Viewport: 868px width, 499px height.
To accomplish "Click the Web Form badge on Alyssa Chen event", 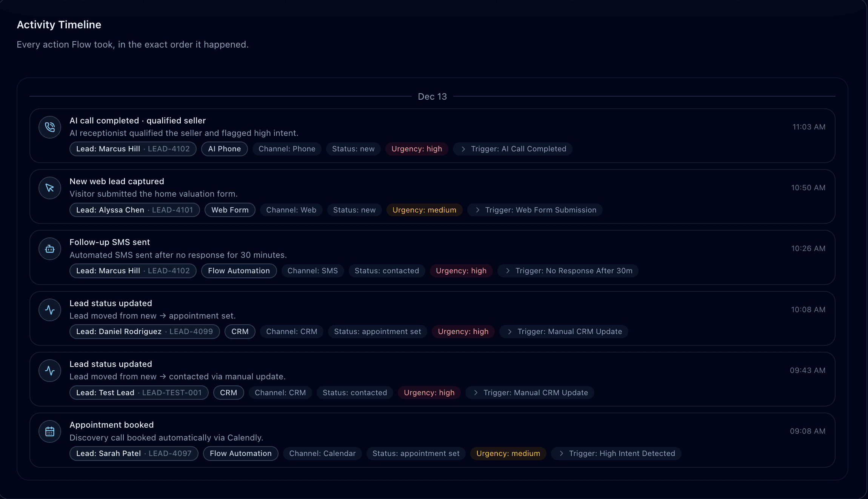I will coord(229,210).
